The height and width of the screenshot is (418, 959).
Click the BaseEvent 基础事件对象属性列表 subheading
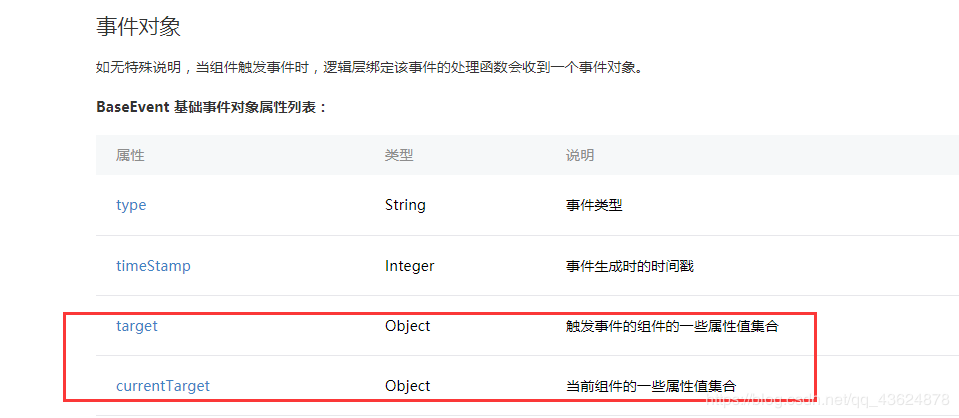click(x=211, y=107)
